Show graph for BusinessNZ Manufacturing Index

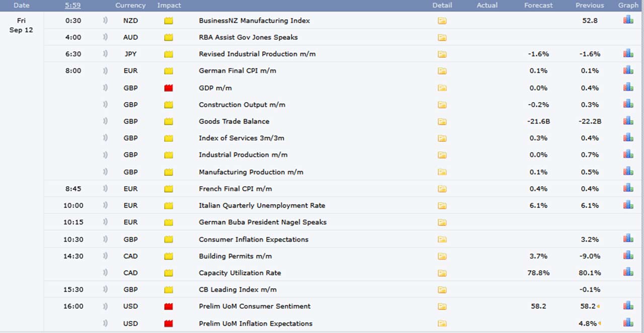point(628,20)
